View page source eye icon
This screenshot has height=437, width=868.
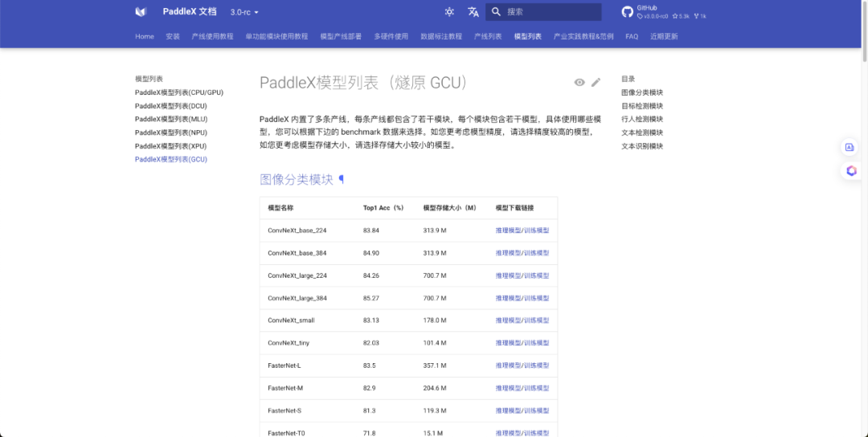point(579,83)
